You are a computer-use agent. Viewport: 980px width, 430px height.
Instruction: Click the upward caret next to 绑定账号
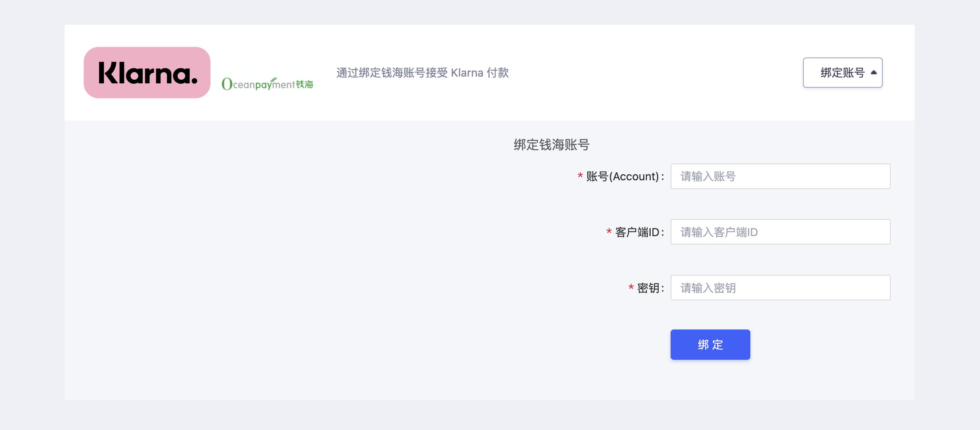coord(873,72)
